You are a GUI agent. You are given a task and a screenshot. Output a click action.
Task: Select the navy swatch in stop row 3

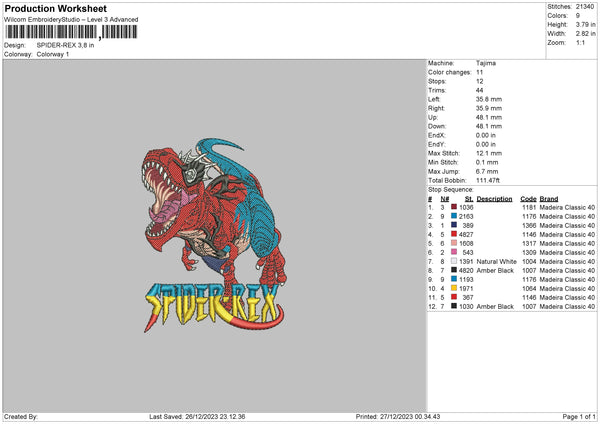tap(454, 225)
